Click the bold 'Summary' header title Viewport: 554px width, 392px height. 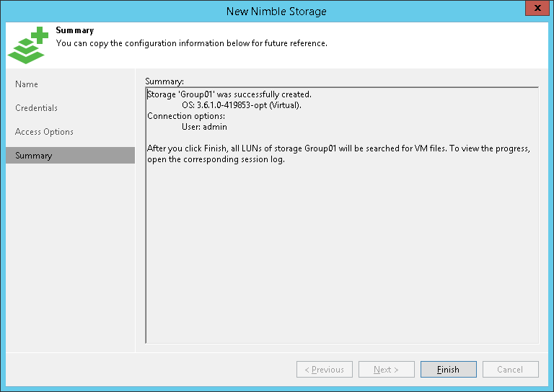tap(75, 30)
